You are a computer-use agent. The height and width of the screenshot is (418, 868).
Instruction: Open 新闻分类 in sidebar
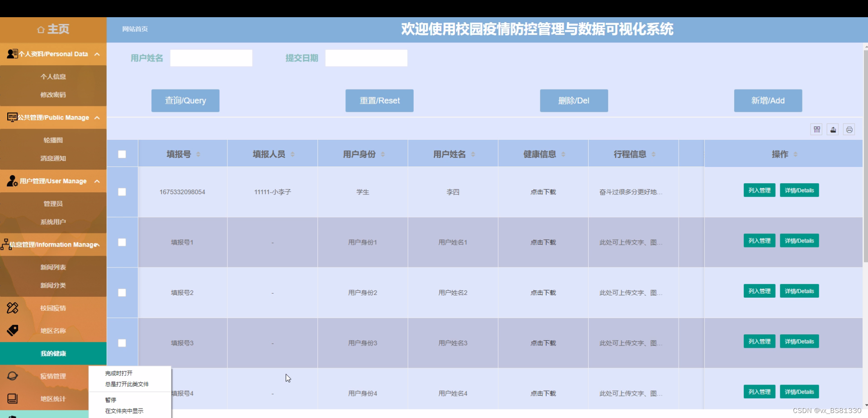click(x=53, y=285)
